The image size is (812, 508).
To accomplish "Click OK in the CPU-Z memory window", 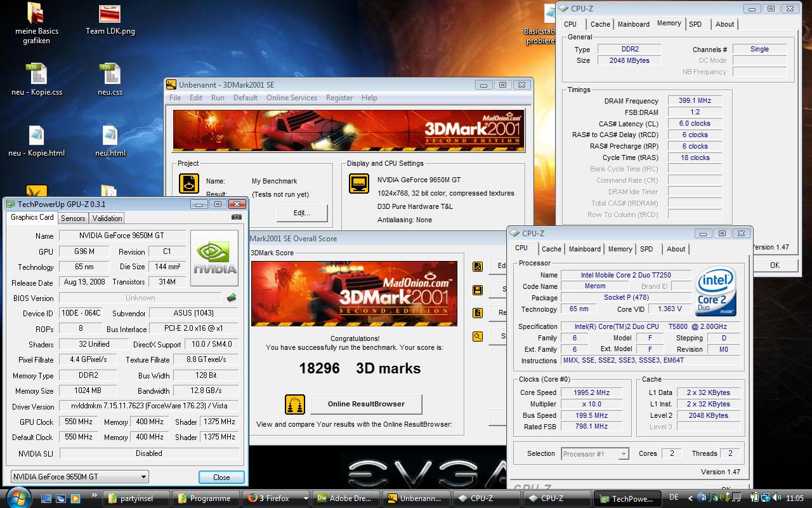I will coord(775,265).
